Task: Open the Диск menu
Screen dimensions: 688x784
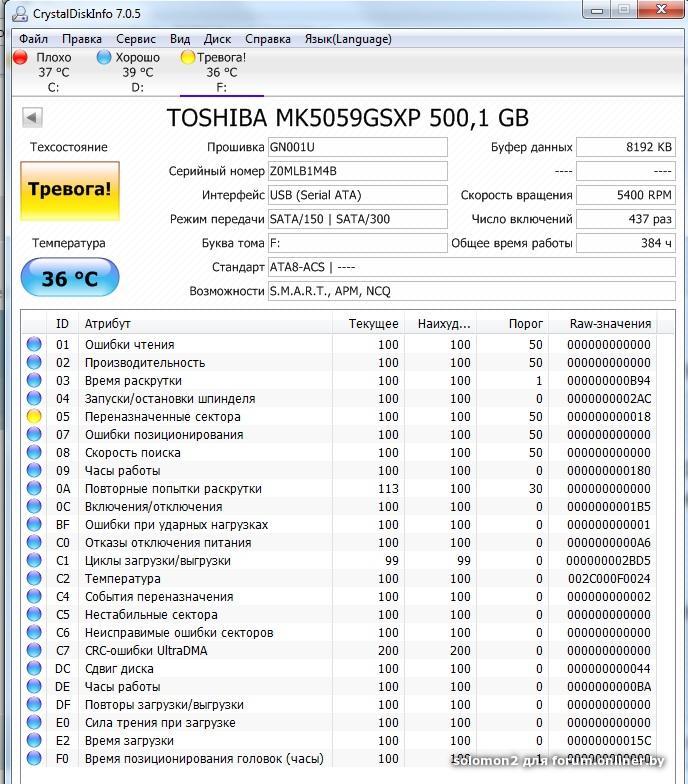Action: click(217, 39)
